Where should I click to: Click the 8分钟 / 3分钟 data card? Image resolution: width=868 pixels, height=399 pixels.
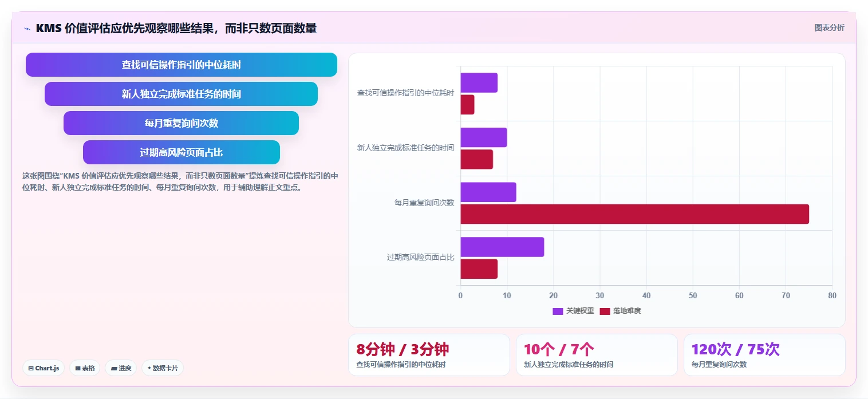click(429, 355)
